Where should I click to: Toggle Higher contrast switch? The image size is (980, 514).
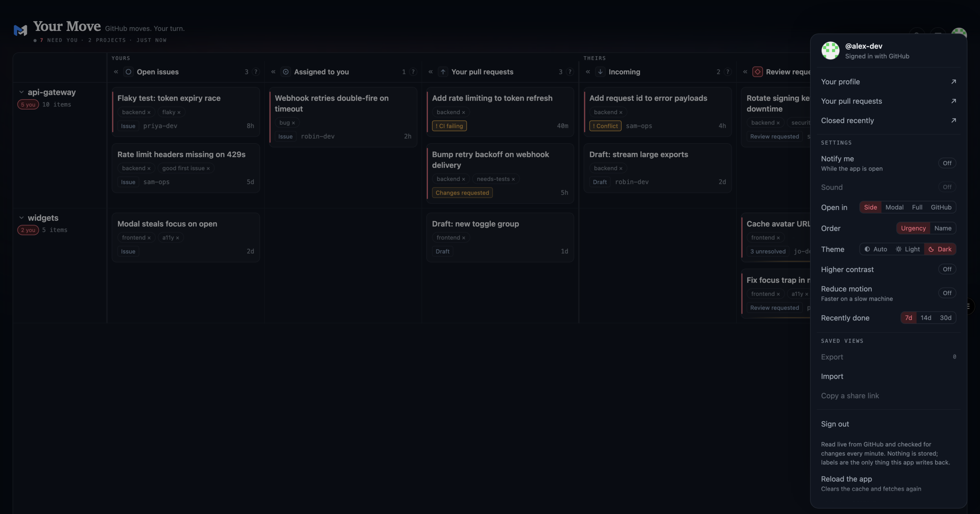(x=947, y=269)
